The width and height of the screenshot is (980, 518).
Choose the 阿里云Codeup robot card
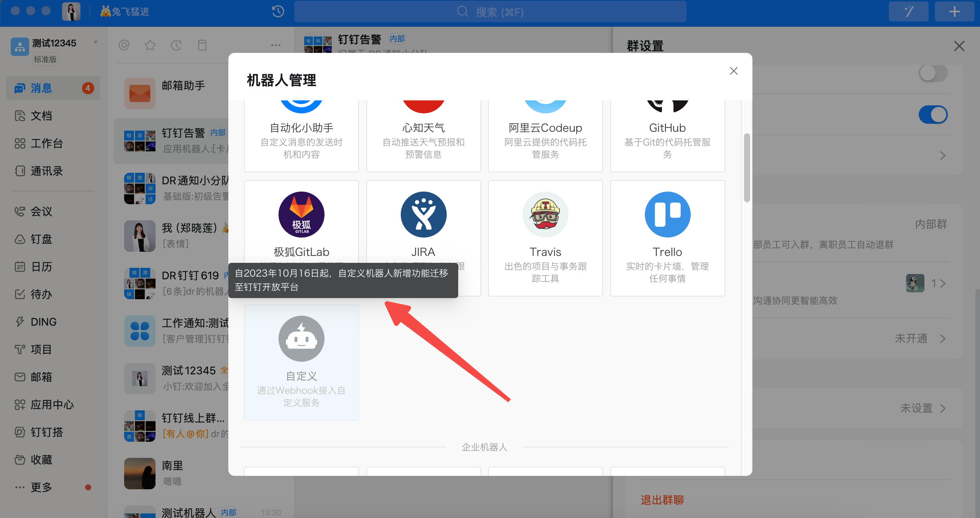tap(545, 136)
